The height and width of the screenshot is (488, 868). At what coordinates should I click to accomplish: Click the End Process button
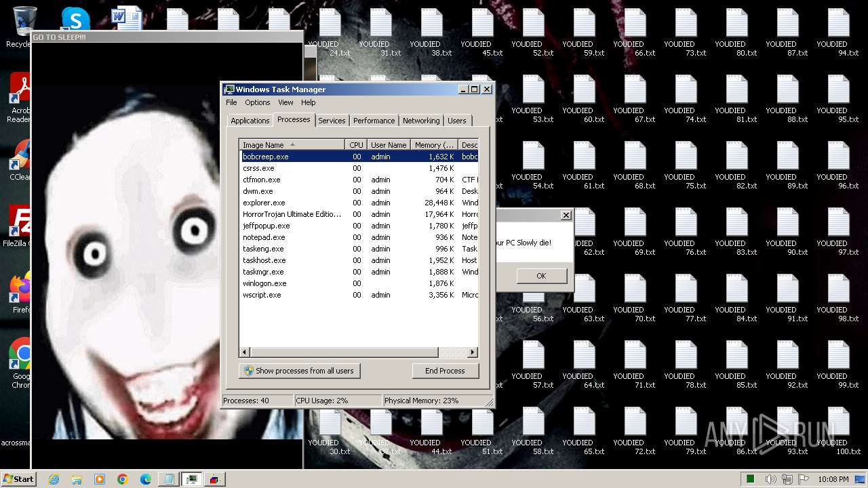point(445,371)
